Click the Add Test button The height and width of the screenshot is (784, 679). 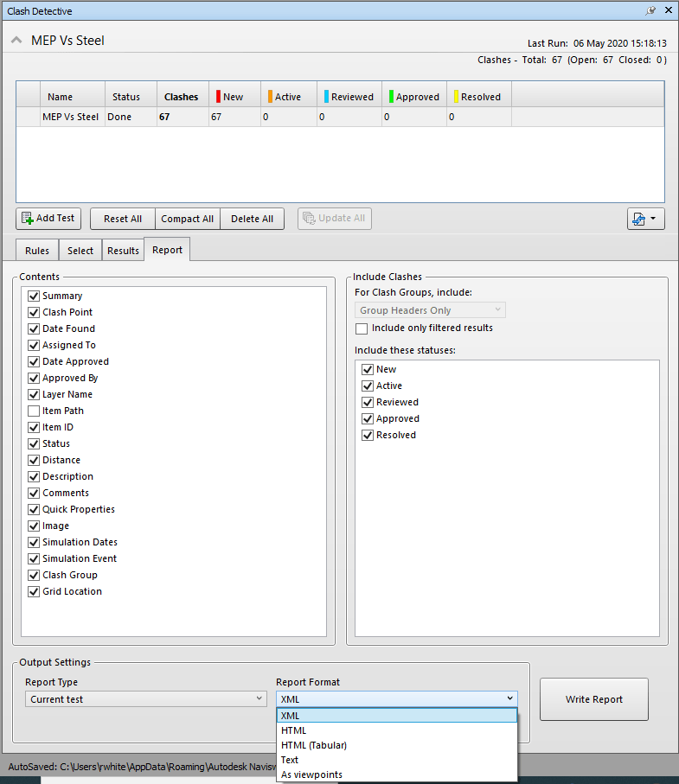(x=48, y=219)
